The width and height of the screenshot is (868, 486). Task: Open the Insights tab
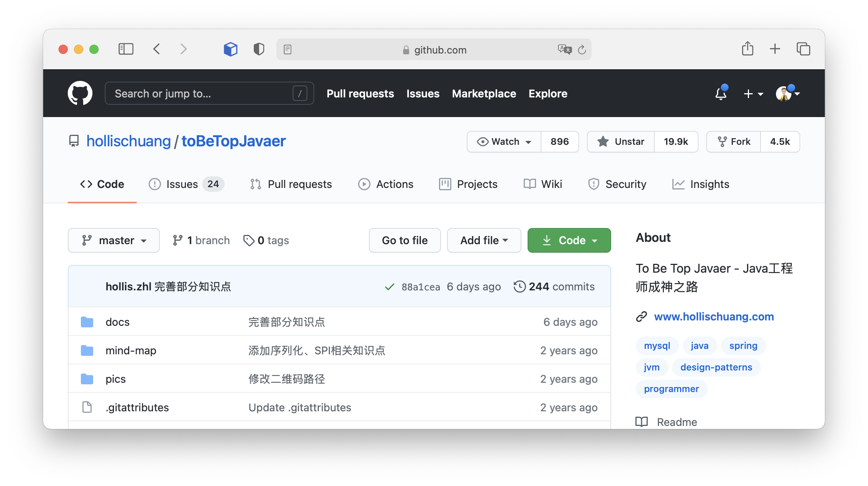700,184
